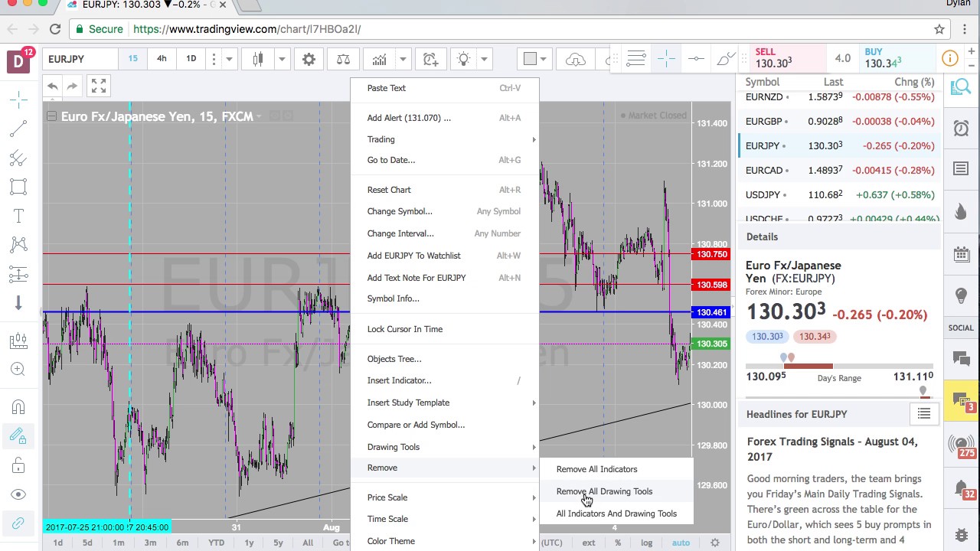Viewport: 980px width, 551px height.
Task: Open the indicators button
Action: pos(379,59)
